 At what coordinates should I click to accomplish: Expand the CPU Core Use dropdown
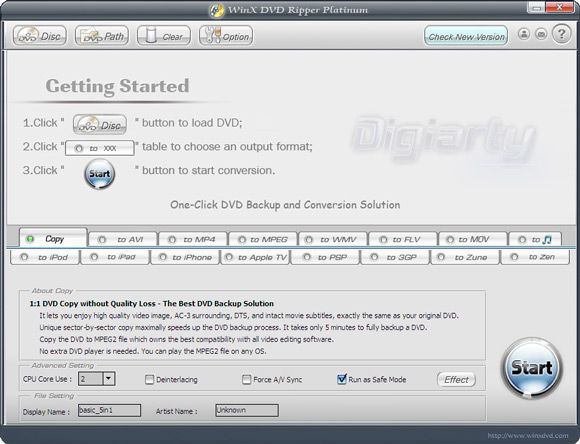(108, 379)
